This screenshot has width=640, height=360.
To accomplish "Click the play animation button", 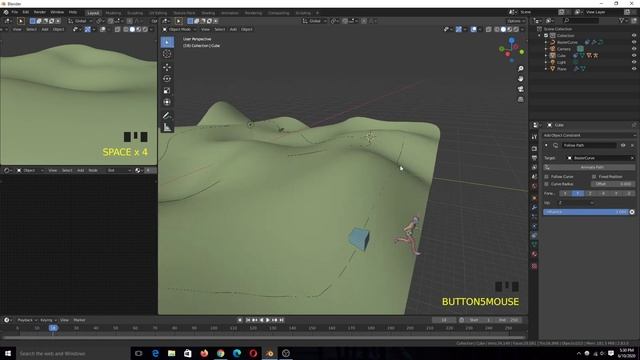I will [268, 320].
